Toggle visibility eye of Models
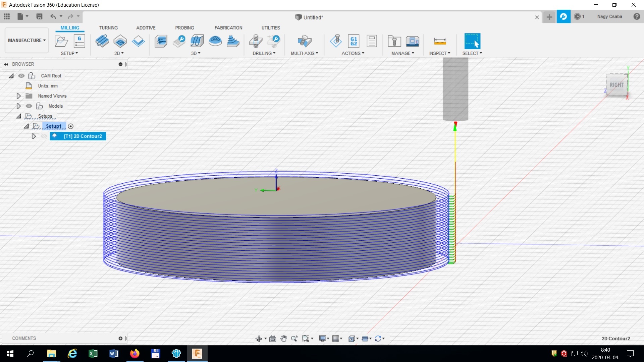 (x=29, y=106)
